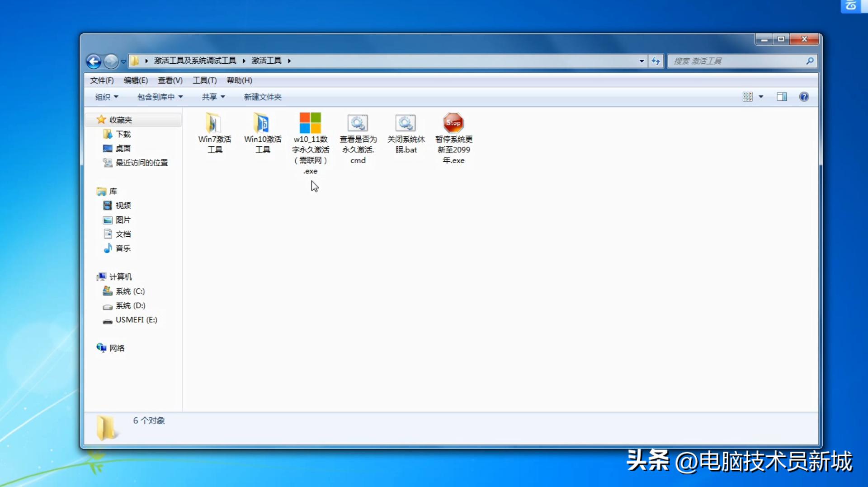
Task: Select the w10_11数字永久激活 exe file icon
Action: pos(310,122)
